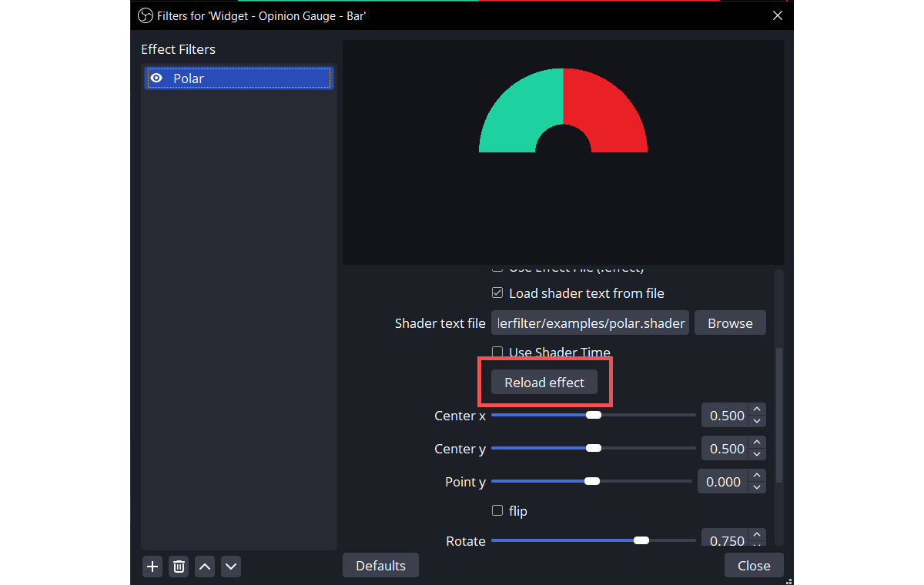The width and height of the screenshot is (924, 585).
Task: Select the Polar filter in Effect Filters list
Action: (x=239, y=79)
